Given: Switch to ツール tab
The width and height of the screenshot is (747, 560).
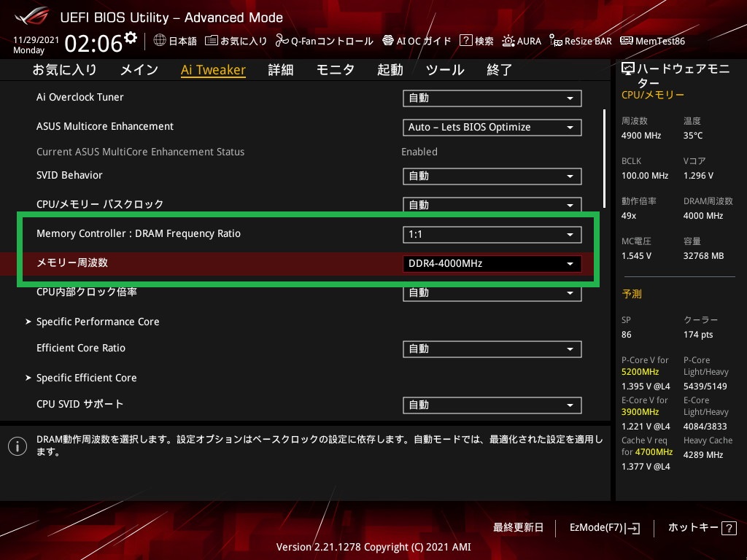Looking at the screenshot, I should click(445, 70).
